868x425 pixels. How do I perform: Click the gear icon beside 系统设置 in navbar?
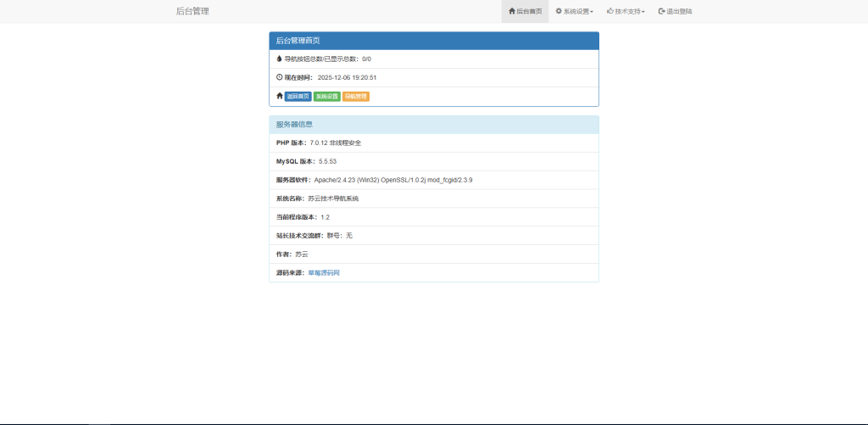tap(559, 11)
